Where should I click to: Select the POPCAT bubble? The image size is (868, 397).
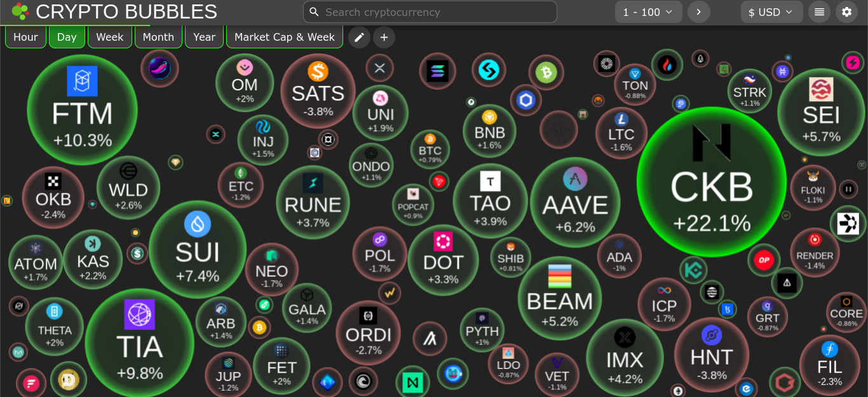tap(413, 205)
